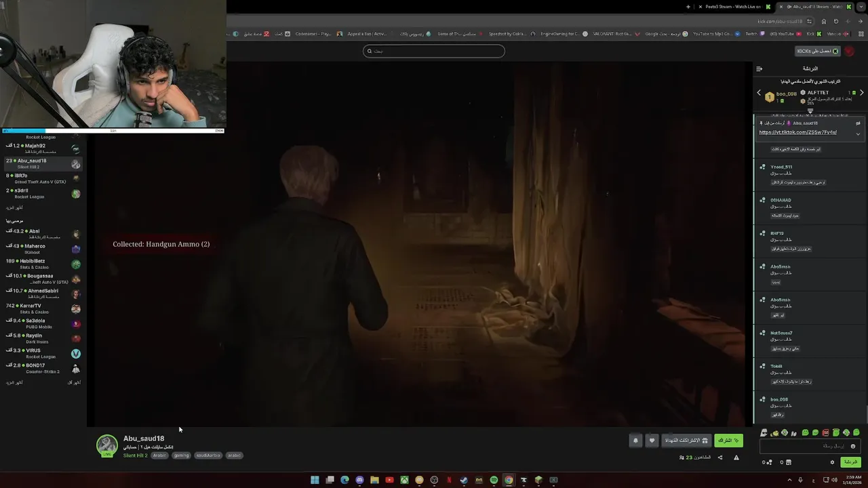Open Absi recommended channel
This screenshot has width=868, height=488.
[43, 234]
